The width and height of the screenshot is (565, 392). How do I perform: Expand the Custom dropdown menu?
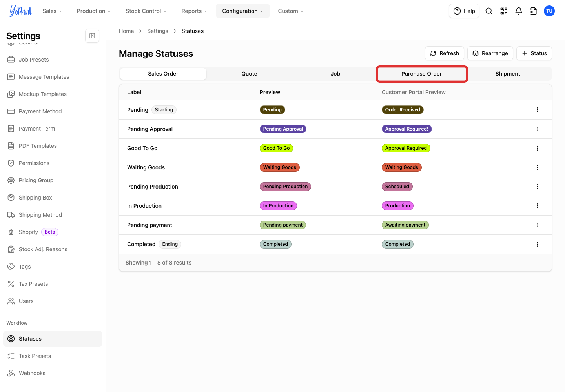pos(291,11)
